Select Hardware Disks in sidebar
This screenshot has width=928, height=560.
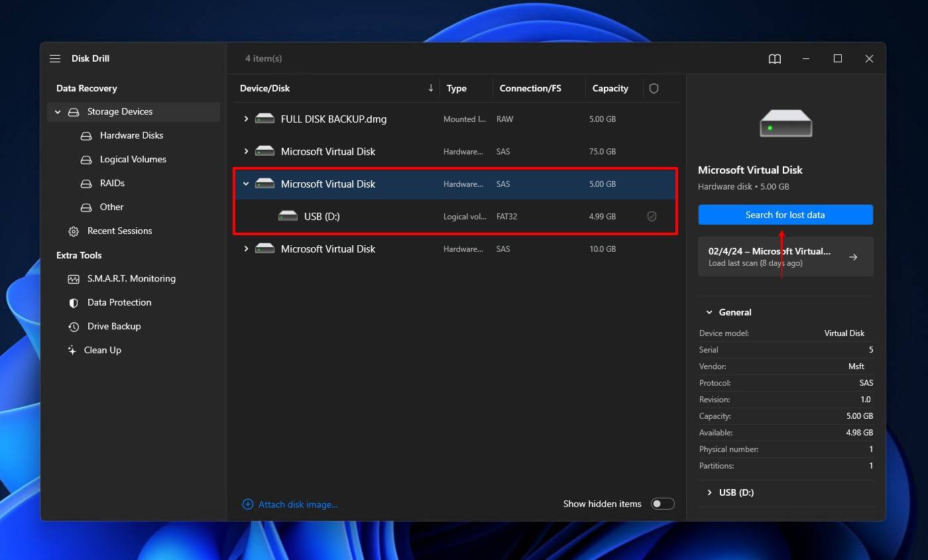click(x=131, y=136)
